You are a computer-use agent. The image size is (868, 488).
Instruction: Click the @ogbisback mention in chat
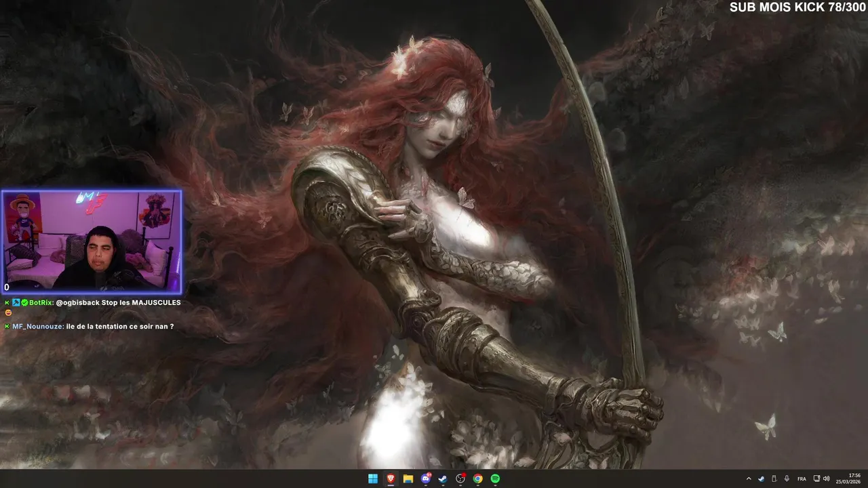pos(77,302)
